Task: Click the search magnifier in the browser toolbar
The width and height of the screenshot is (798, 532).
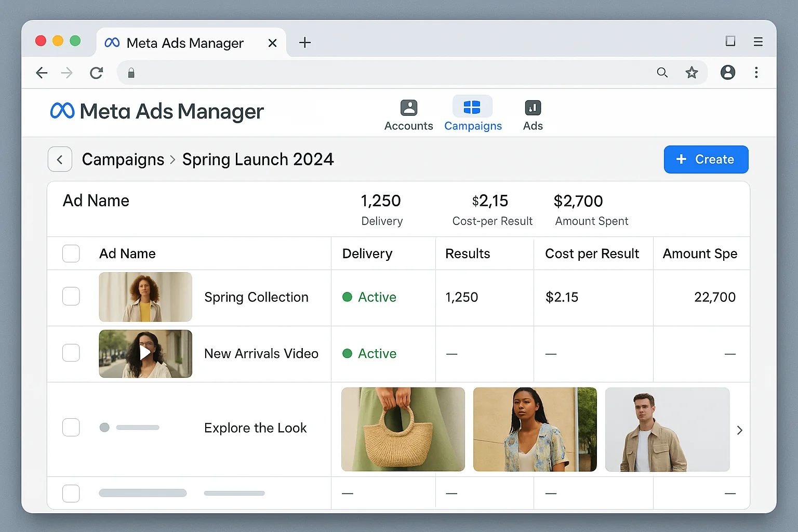Action: (x=662, y=73)
